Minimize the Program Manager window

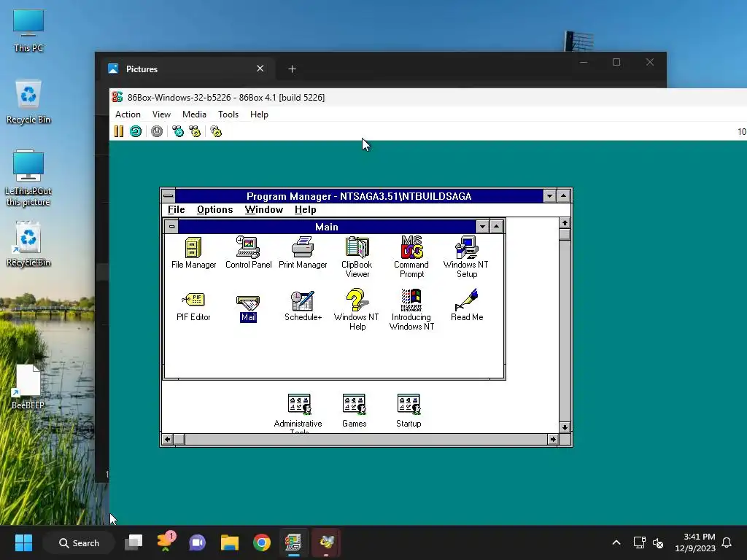coord(549,195)
